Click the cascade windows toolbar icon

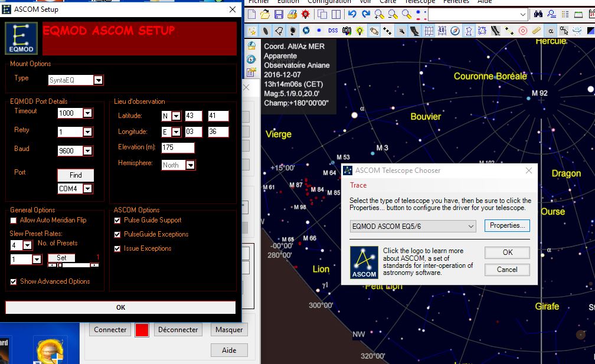tap(322, 14)
